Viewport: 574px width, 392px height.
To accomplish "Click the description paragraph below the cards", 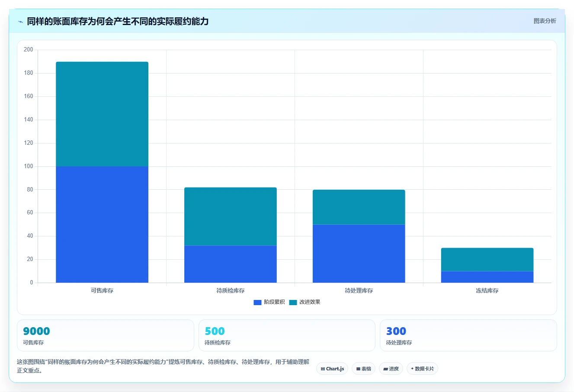I will [x=163, y=366].
